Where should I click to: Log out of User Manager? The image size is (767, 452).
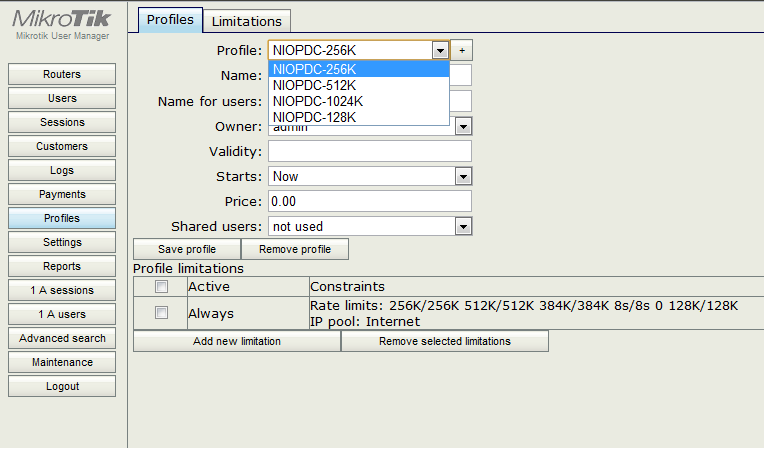62,386
